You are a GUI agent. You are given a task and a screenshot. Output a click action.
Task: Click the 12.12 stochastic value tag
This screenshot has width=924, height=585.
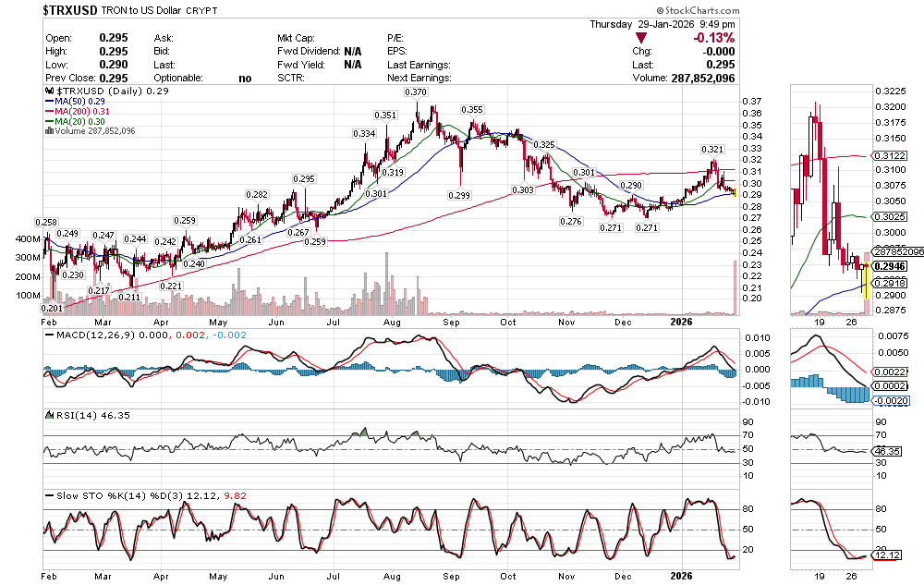887,555
